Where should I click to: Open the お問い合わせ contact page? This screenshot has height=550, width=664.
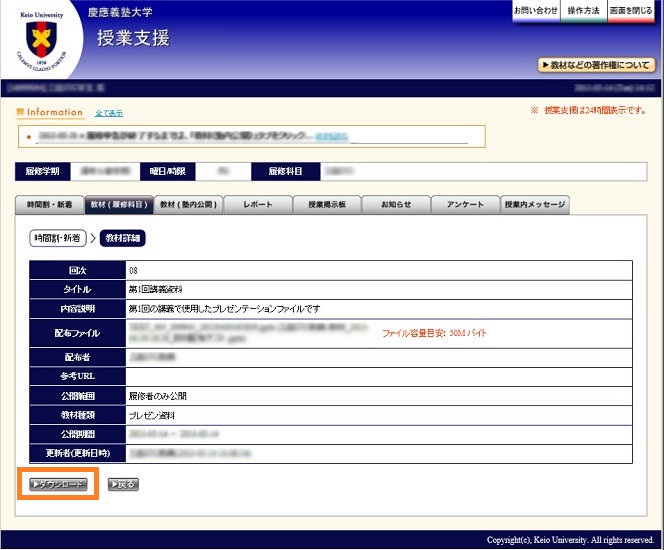535,10
